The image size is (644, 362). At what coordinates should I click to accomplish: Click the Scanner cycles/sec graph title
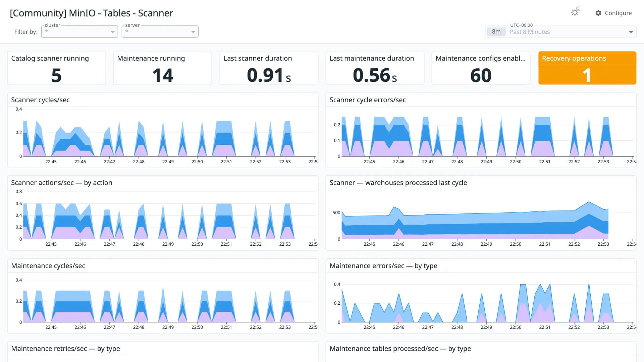click(x=40, y=100)
